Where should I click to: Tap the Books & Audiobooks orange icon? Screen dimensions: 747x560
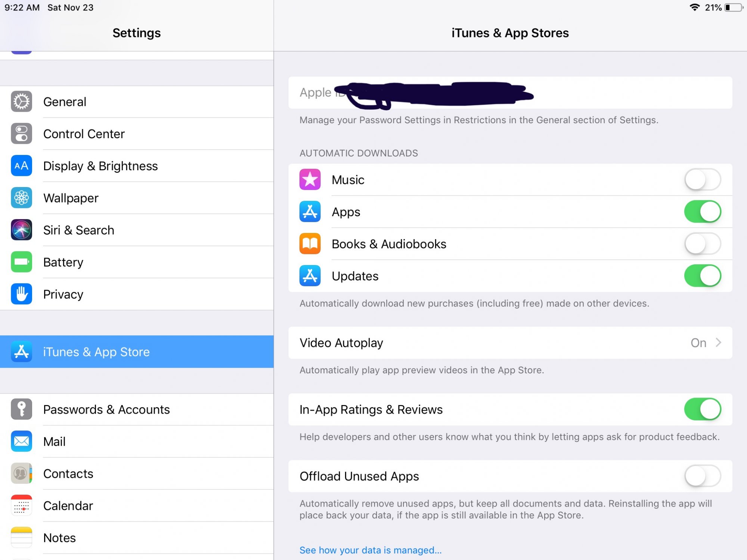pyautogui.click(x=310, y=244)
